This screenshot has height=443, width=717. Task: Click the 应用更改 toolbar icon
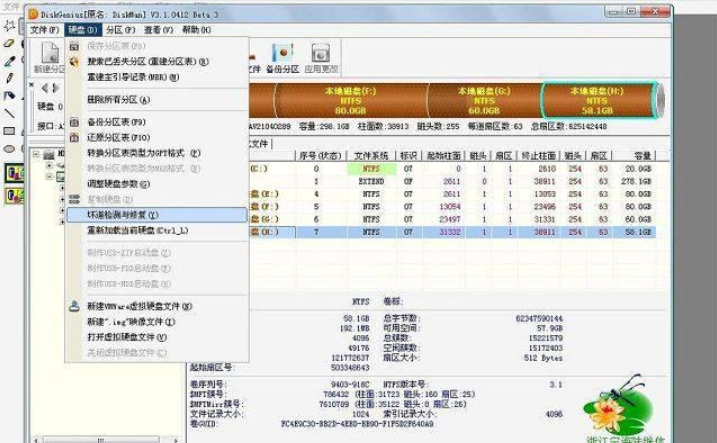coord(320,58)
